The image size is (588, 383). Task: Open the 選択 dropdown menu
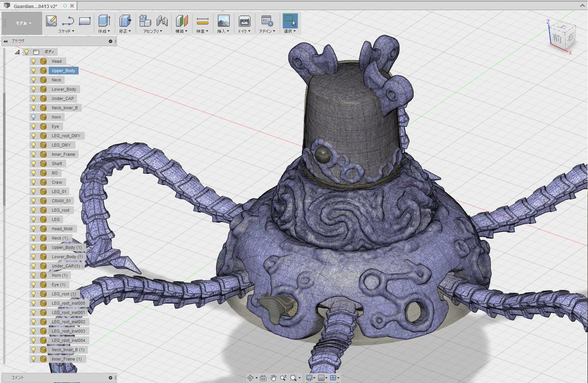(x=290, y=31)
